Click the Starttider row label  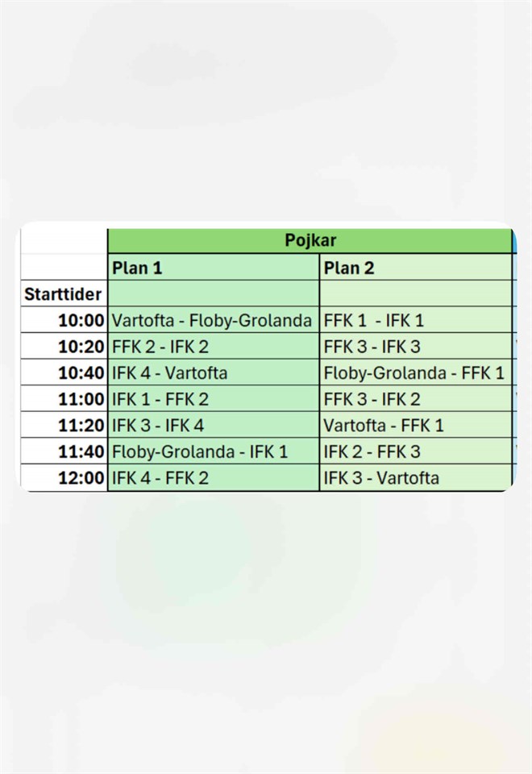[64, 293]
